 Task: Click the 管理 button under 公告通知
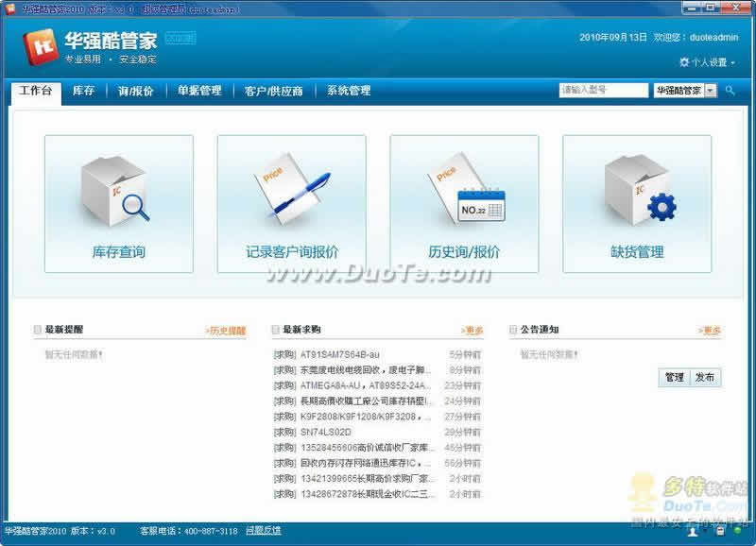[x=674, y=377]
